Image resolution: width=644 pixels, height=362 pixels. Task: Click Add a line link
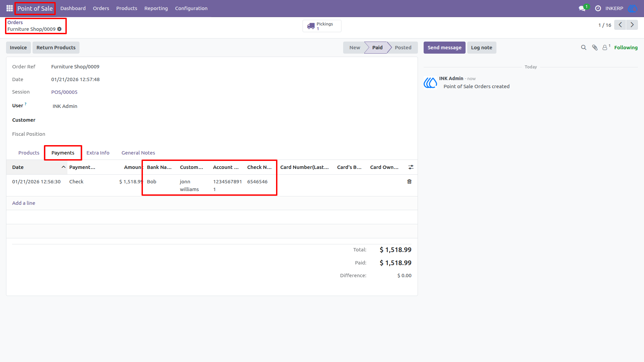pyautogui.click(x=23, y=203)
